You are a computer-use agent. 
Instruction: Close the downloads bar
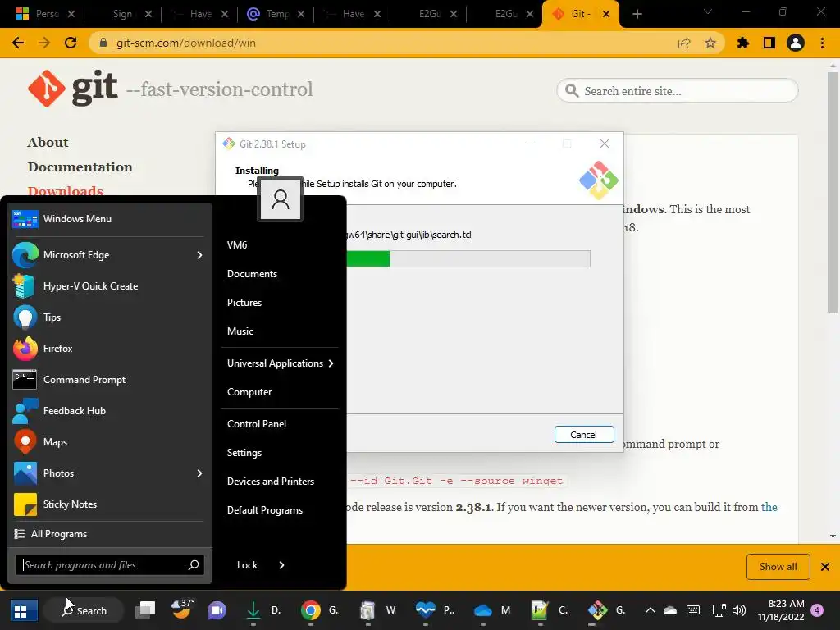click(x=825, y=566)
